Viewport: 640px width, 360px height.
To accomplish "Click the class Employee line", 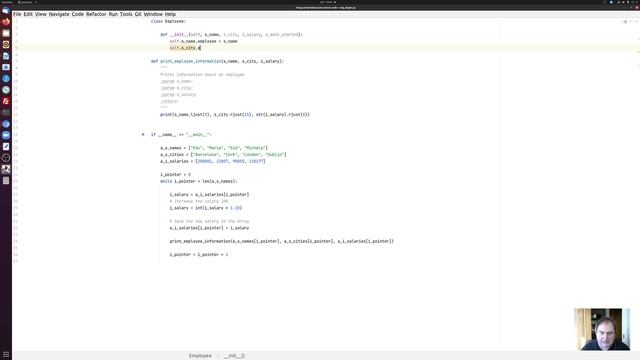I will coord(168,21).
